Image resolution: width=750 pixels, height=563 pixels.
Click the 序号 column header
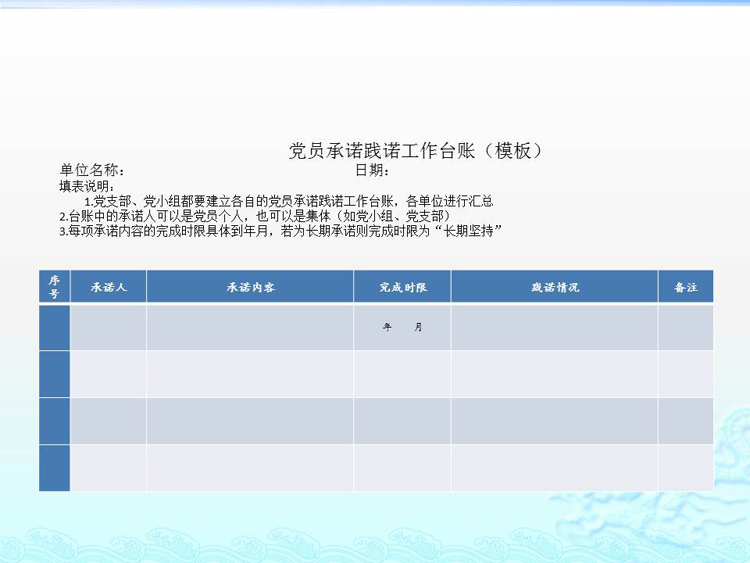point(54,287)
